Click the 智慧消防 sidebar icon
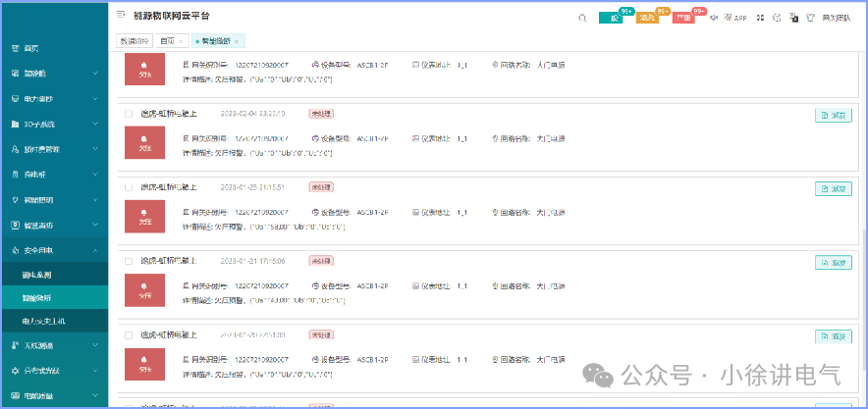Image resolution: width=868 pixels, height=409 pixels. 16,226
